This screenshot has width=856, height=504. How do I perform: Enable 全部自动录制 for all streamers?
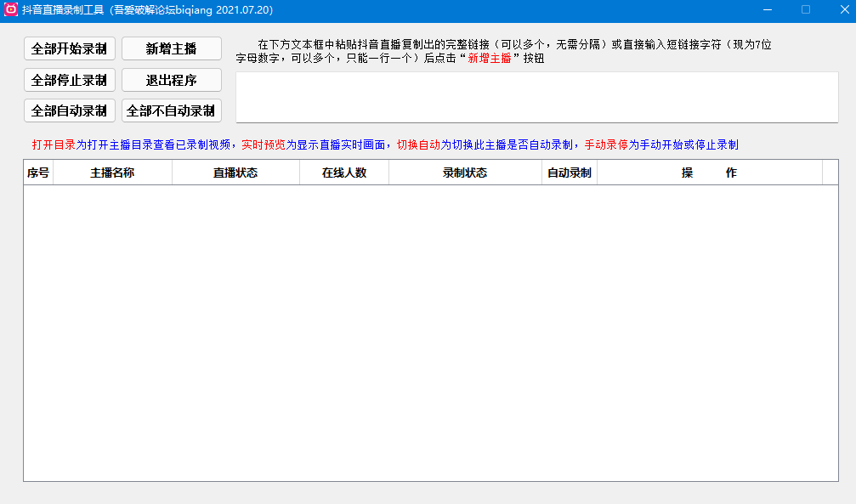(x=69, y=110)
